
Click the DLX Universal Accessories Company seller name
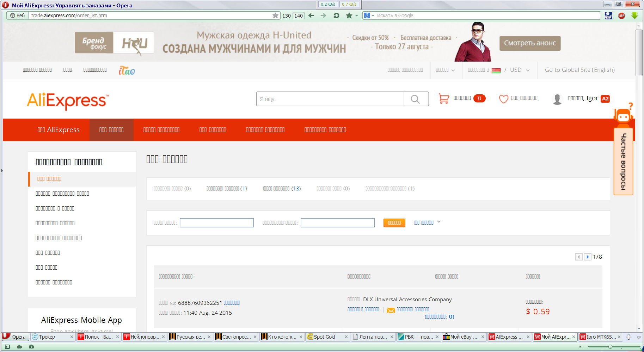[407, 300]
